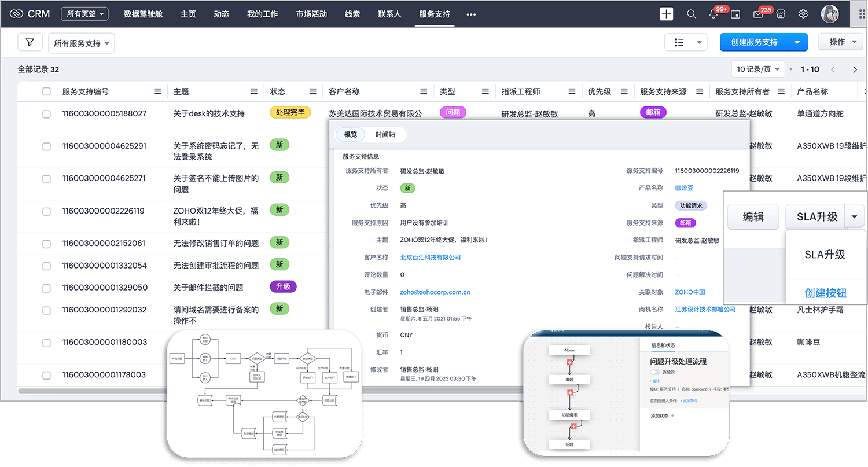The width and height of the screenshot is (868, 467).
Task: Open column menu for 状态
Action: 312,91
